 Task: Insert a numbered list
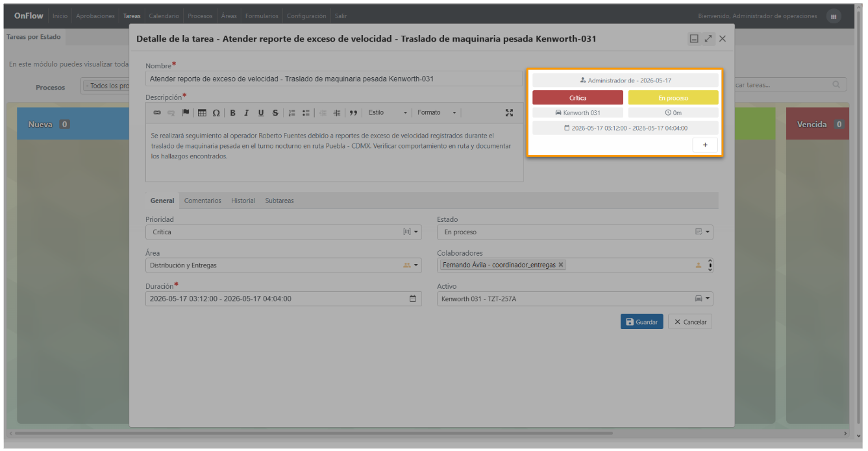click(x=292, y=113)
